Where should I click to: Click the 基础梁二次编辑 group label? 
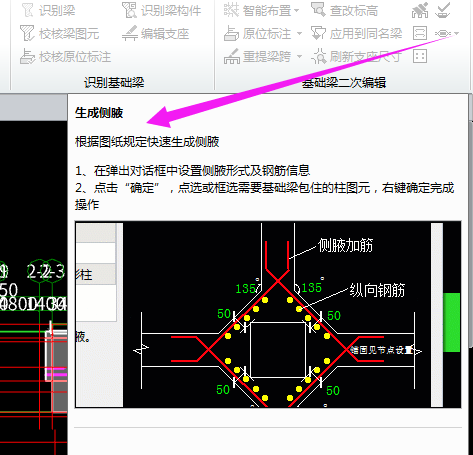tap(344, 82)
